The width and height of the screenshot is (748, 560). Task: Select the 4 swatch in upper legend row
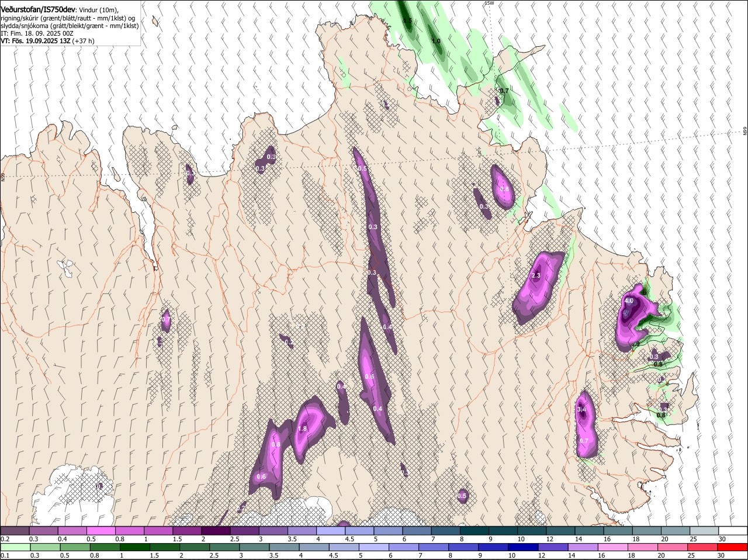tap(331, 530)
